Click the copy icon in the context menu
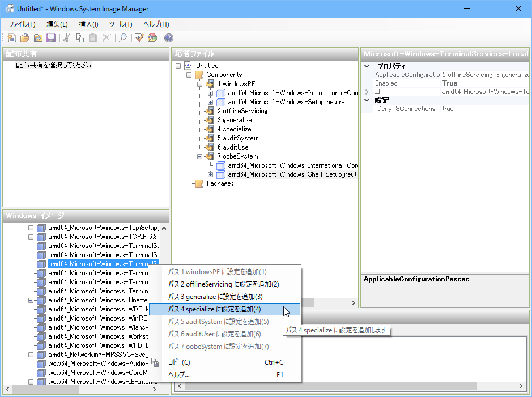This screenshot has width=532, height=397. coord(155,362)
